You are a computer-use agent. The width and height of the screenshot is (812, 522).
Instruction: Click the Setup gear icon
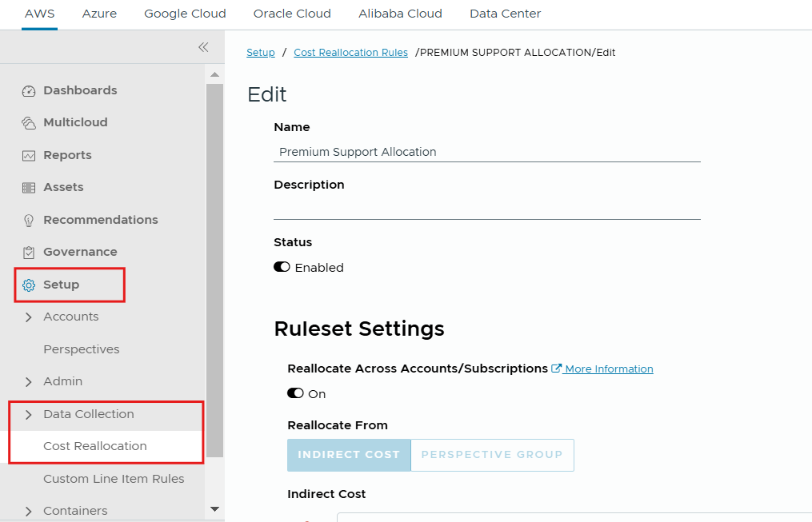[x=29, y=285]
